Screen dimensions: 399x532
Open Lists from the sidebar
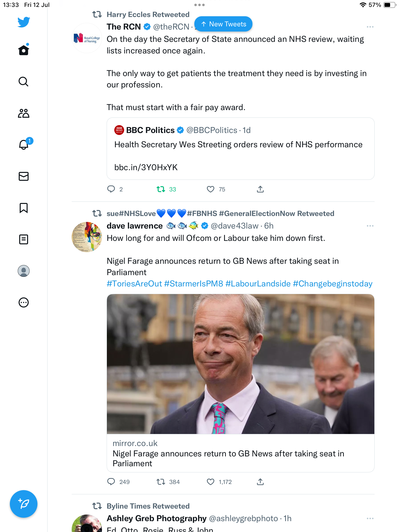pos(24,239)
